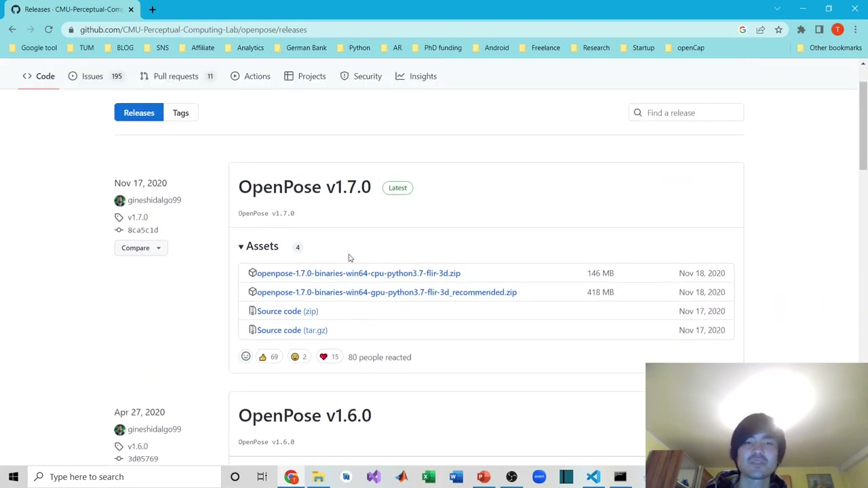868x488 pixels.
Task: Open OBS Studio from the taskbar
Action: point(511,476)
